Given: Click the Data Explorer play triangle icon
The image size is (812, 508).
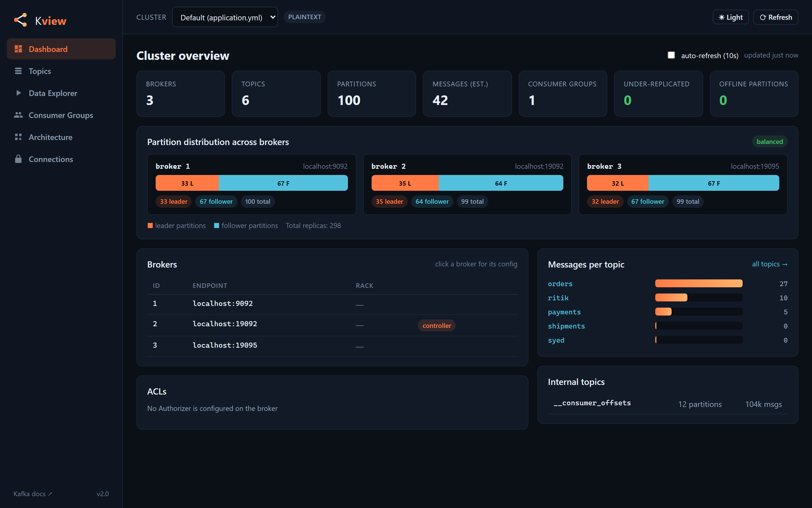Looking at the screenshot, I should pos(19,93).
